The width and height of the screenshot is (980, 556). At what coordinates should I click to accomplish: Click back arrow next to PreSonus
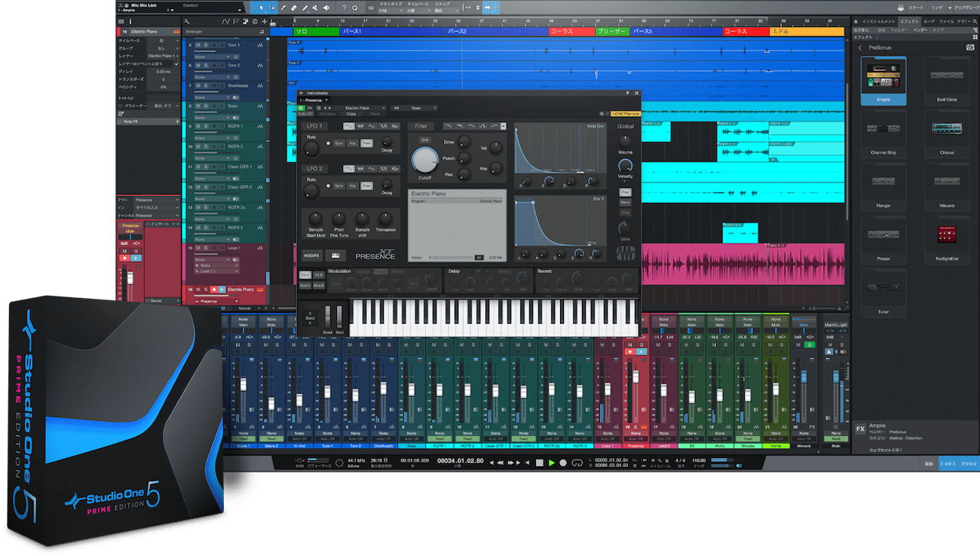tap(860, 48)
